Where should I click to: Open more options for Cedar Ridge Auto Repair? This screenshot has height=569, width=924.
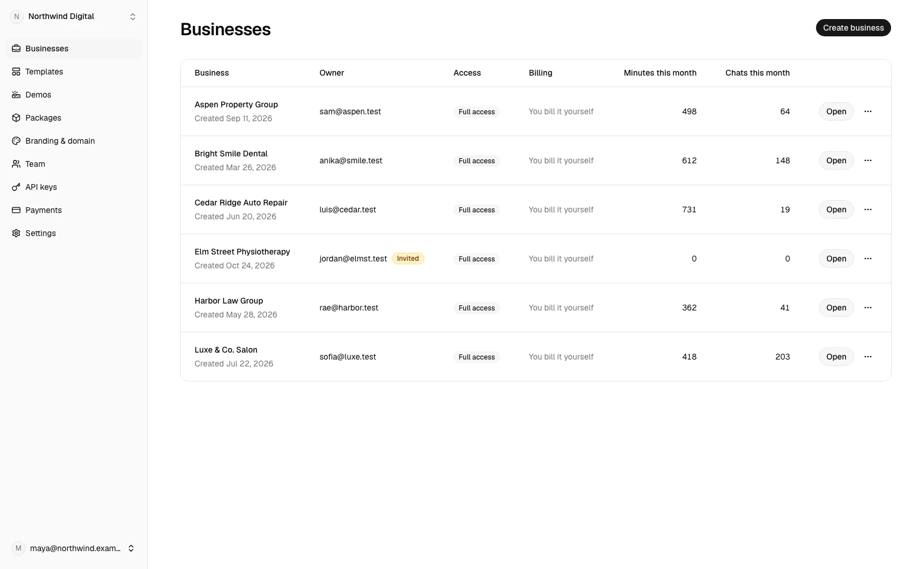click(867, 209)
